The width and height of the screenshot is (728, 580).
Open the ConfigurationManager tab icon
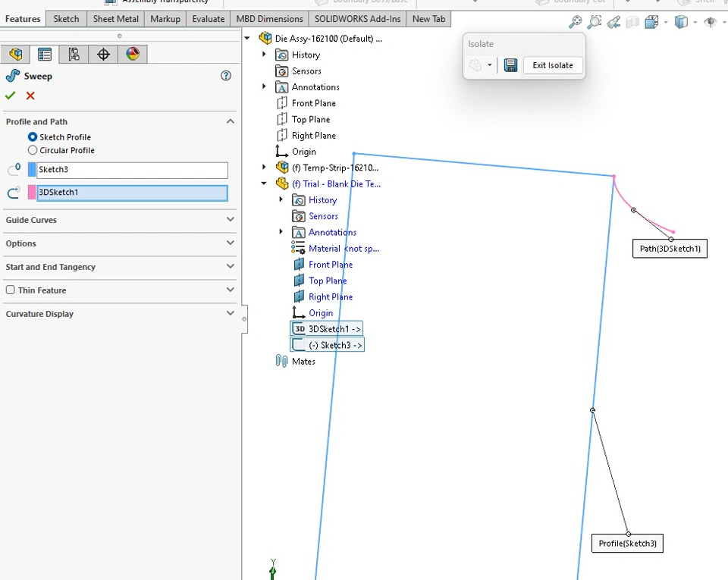pyautogui.click(x=74, y=55)
